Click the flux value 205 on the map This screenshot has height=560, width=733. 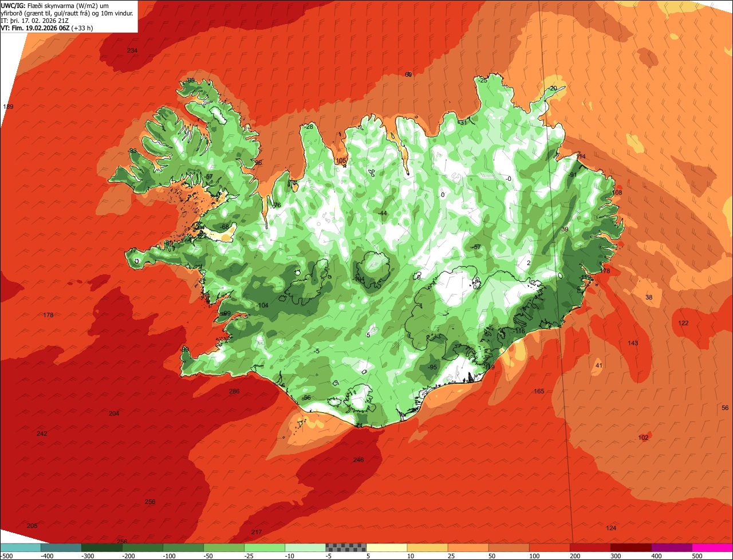pos(32,526)
